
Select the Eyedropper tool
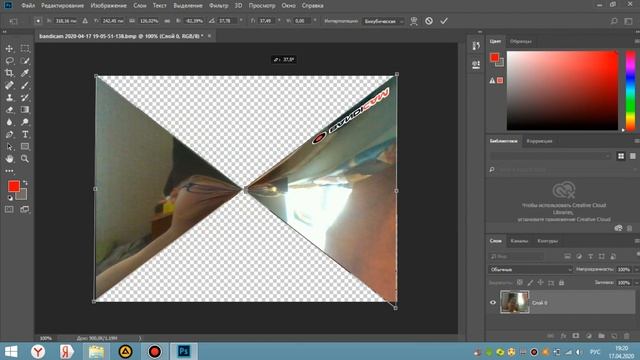click(25, 73)
